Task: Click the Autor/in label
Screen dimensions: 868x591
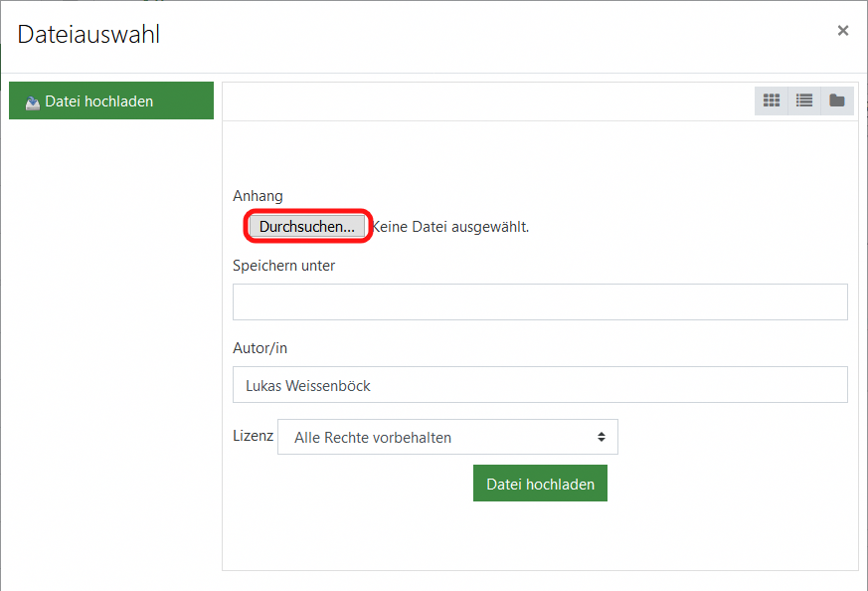Action: 260,348
